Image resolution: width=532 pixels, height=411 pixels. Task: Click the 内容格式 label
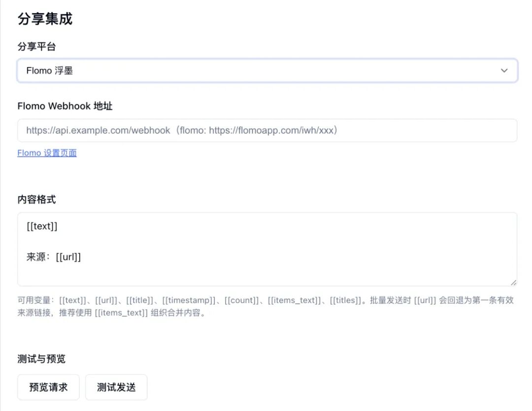click(x=36, y=199)
